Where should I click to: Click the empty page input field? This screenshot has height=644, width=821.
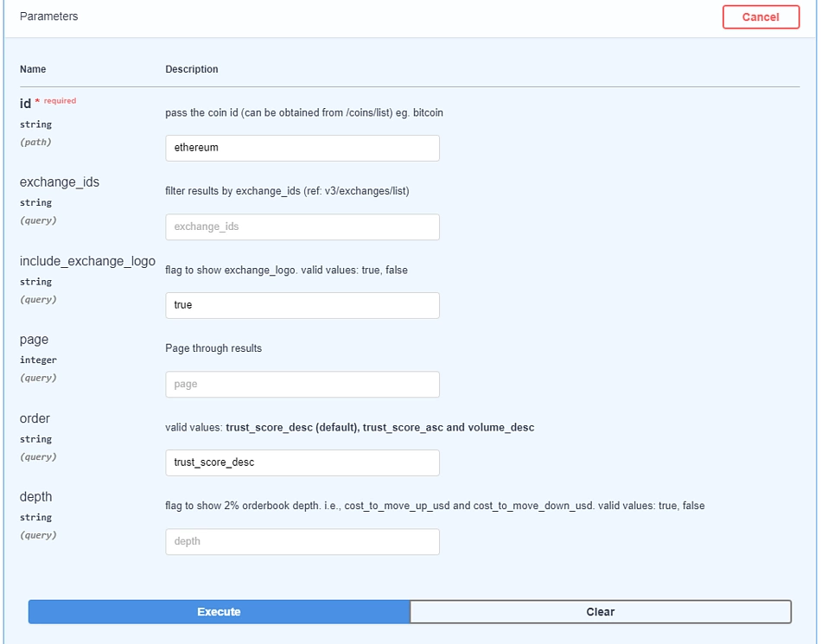click(302, 385)
